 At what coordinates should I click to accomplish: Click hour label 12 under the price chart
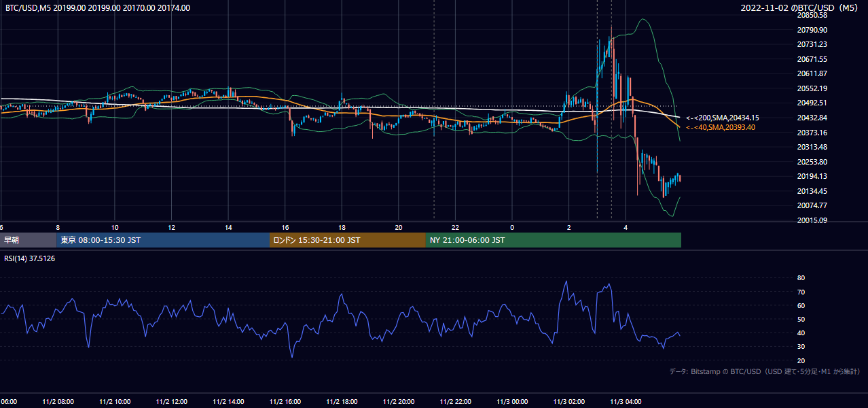[x=171, y=227]
